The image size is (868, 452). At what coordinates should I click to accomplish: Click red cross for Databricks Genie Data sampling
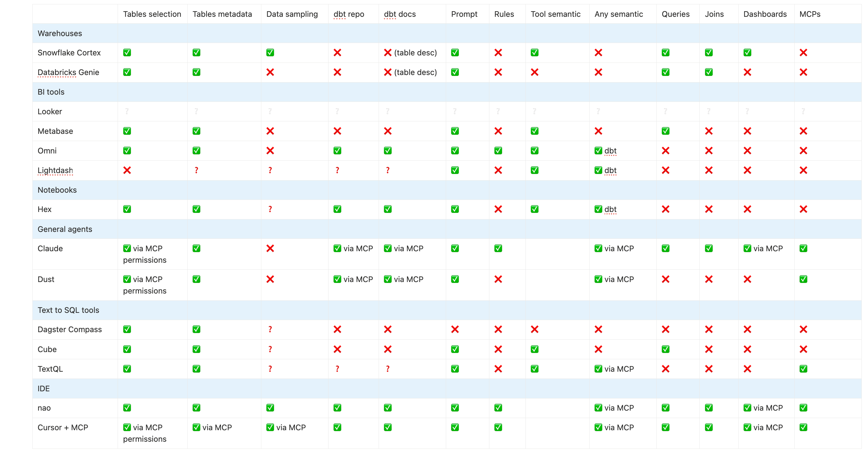[270, 72]
